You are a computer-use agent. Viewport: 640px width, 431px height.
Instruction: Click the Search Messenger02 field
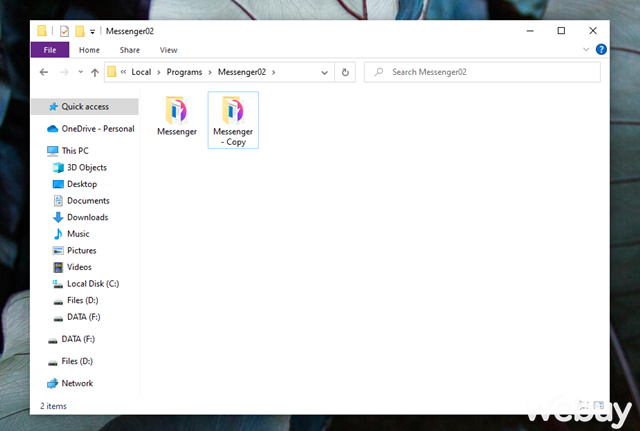482,72
